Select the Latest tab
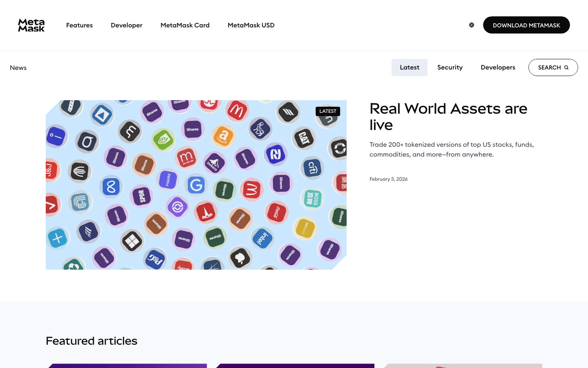The width and height of the screenshot is (588, 368). coord(409,67)
